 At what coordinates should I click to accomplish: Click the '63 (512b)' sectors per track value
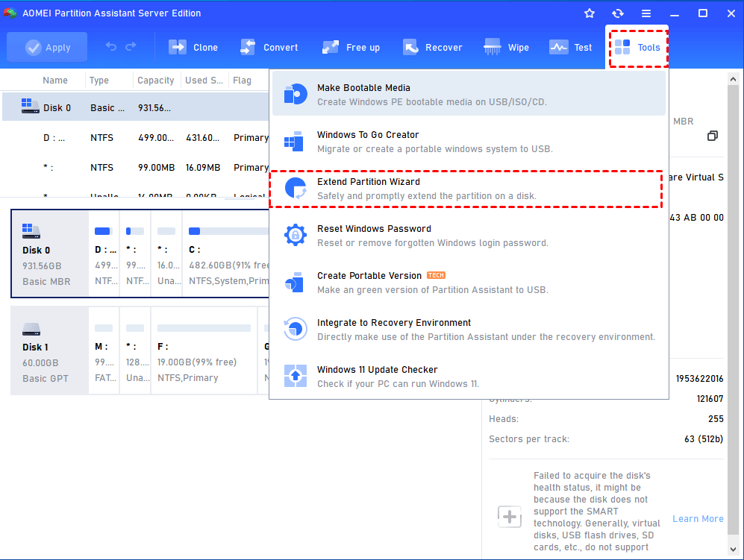(704, 439)
